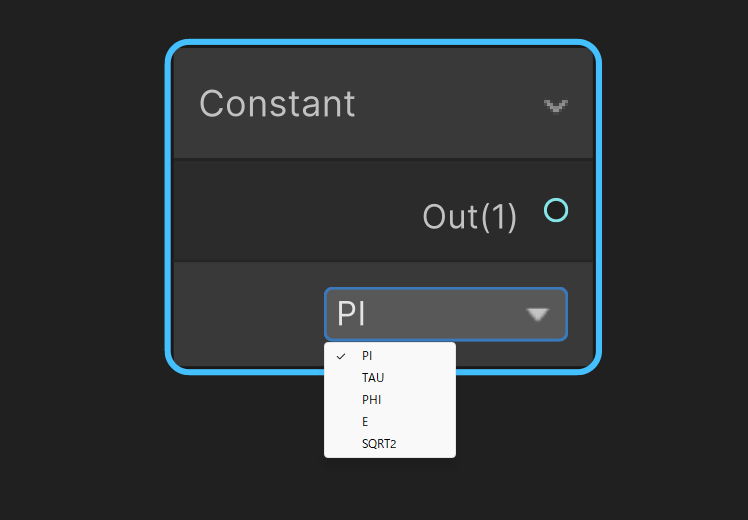Click the blue selection outline of the node
Viewport: 748px width, 520px height.
pos(168,205)
